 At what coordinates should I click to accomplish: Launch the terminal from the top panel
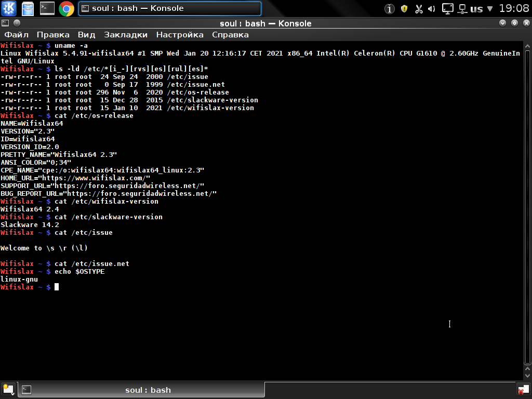[47, 8]
